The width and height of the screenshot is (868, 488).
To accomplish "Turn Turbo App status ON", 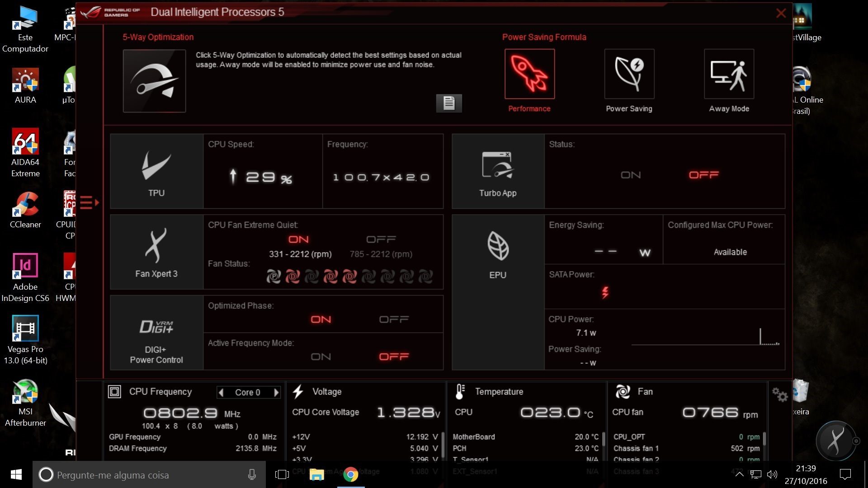I will point(631,175).
